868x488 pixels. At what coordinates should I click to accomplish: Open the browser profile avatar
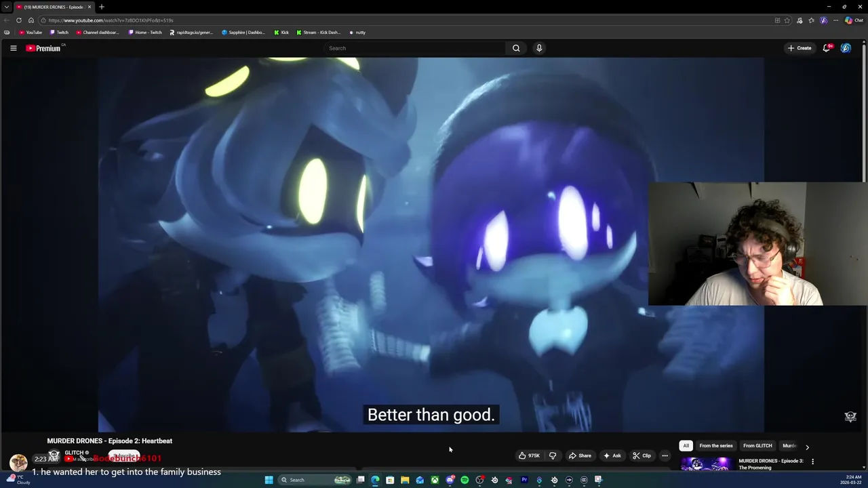click(x=824, y=20)
